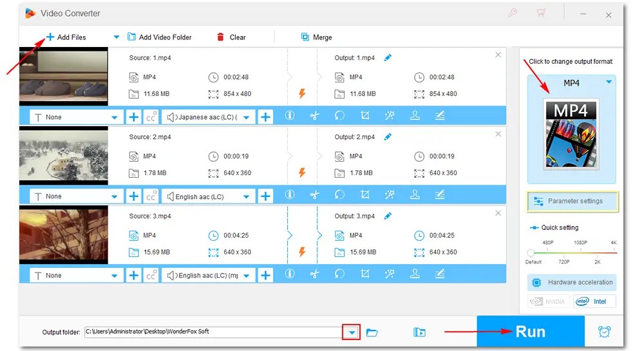Add subtitle to 2.mp4
The height and width of the screenshot is (351, 644).
click(133, 196)
